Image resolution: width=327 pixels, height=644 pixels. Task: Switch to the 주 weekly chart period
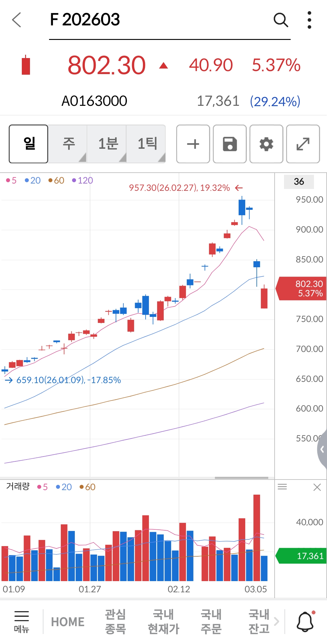[68, 144]
